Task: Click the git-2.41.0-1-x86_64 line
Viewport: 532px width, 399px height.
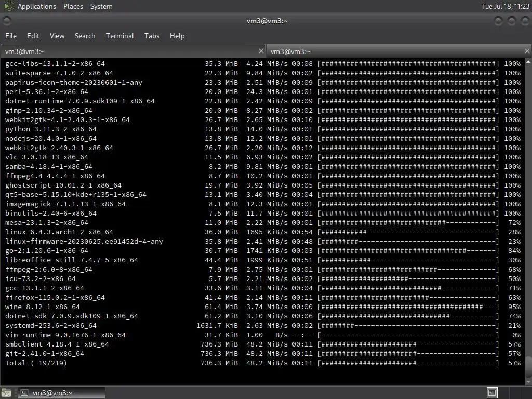Action: (x=262, y=353)
